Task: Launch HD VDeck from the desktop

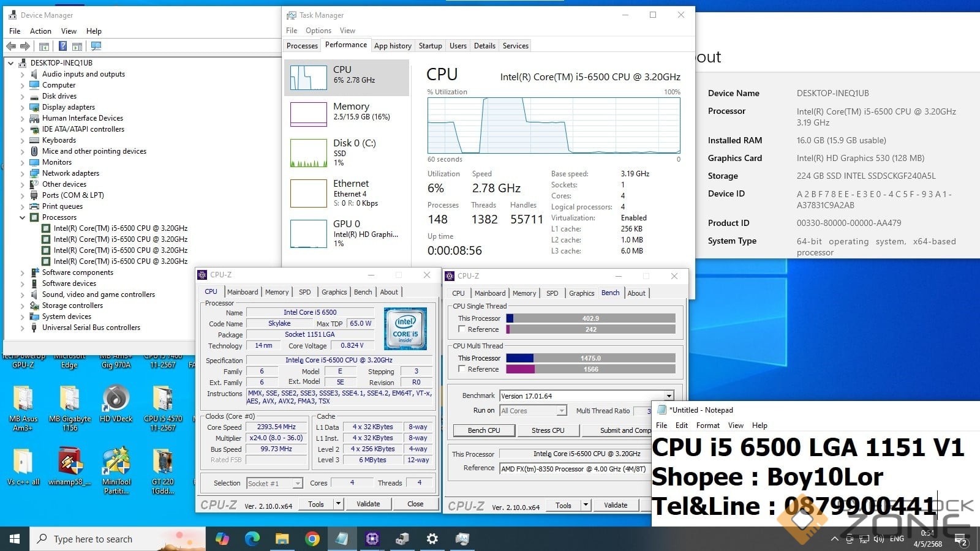Action: [116, 404]
